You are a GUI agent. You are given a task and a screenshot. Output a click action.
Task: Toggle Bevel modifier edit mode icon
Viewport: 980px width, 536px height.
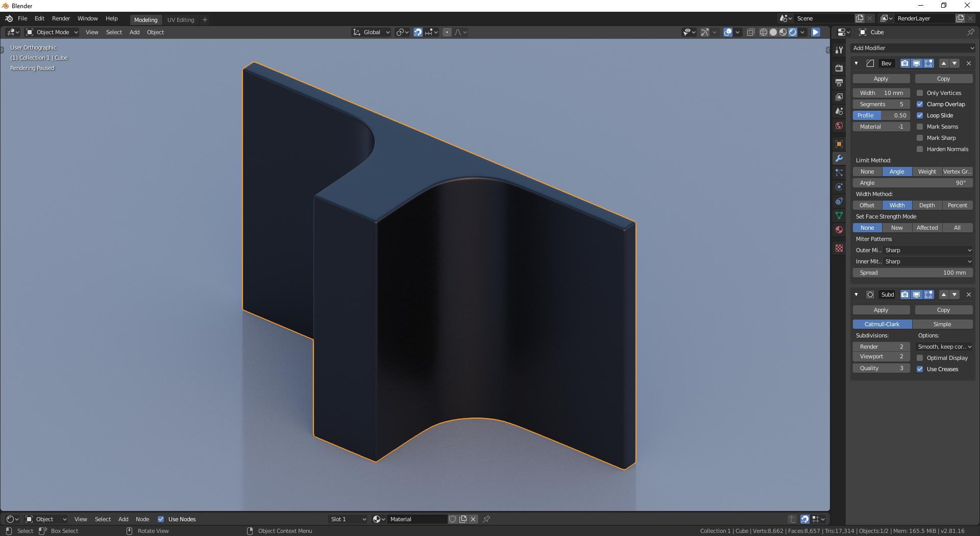pos(928,63)
